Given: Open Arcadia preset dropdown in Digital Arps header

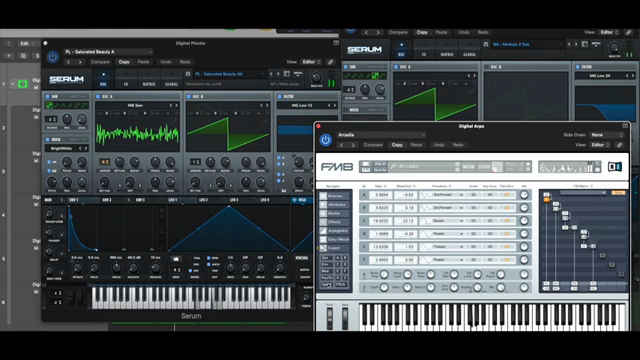Looking at the screenshot, I should [x=381, y=135].
